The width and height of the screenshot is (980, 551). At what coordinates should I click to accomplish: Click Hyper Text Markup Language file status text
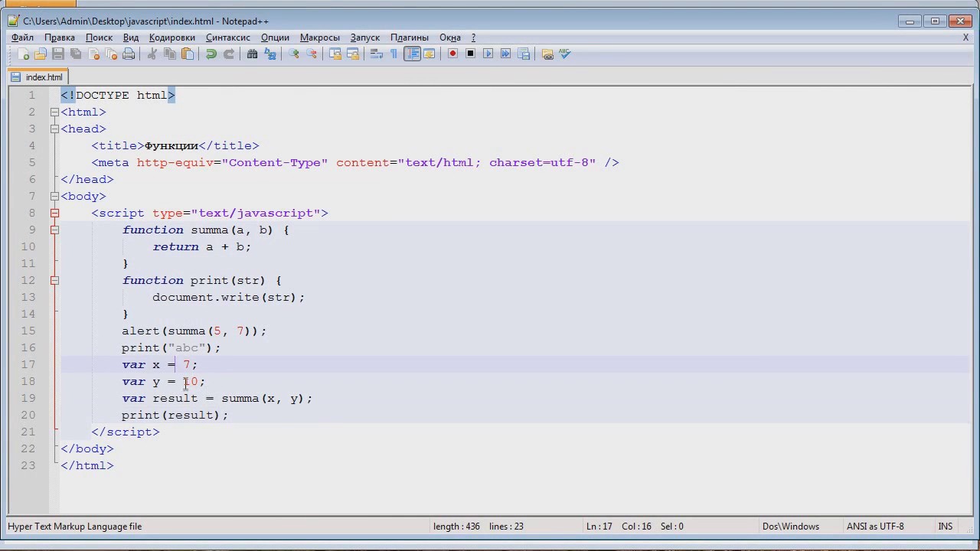tap(75, 527)
